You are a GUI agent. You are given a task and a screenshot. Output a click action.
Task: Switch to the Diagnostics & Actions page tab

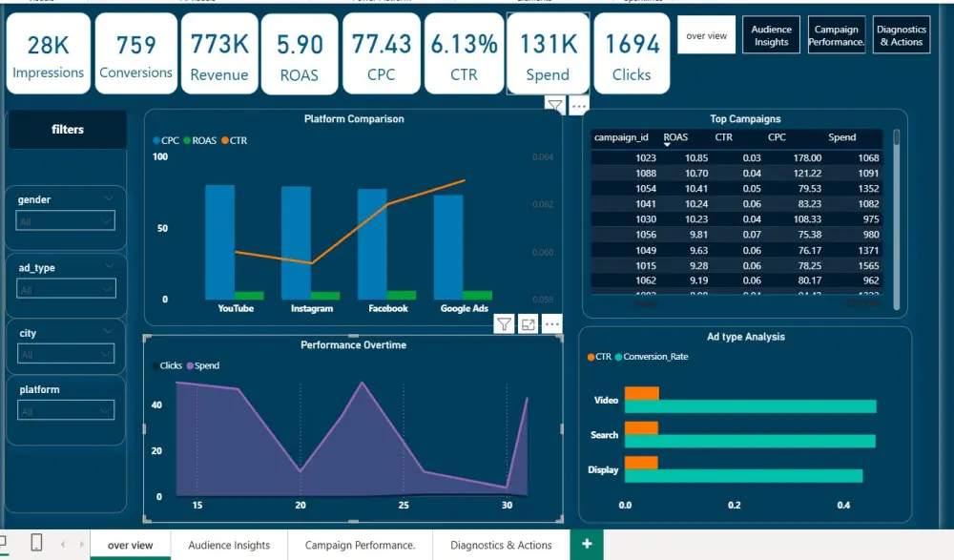[x=501, y=545]
